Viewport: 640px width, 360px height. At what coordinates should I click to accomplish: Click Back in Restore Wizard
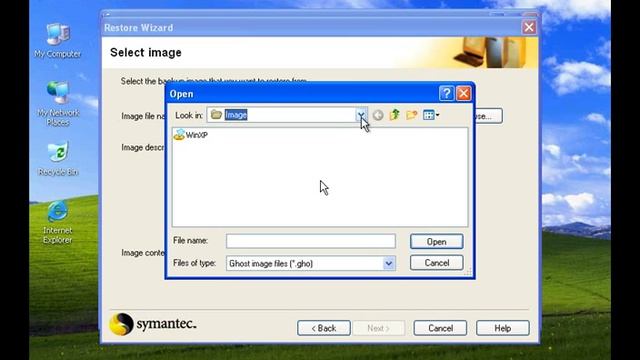pos(324,328)
